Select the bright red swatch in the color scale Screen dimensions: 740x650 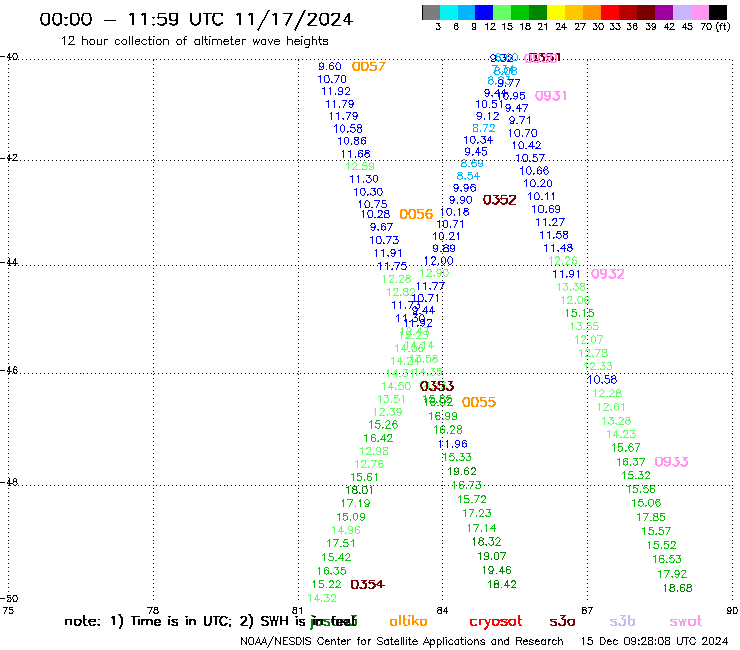pos(610,12)
